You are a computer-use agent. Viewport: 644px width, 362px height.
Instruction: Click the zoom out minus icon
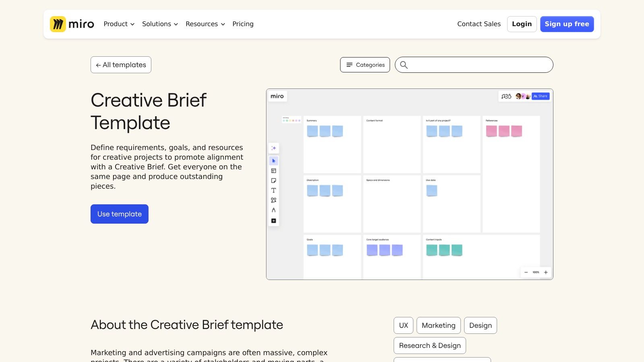coord(526,272)
